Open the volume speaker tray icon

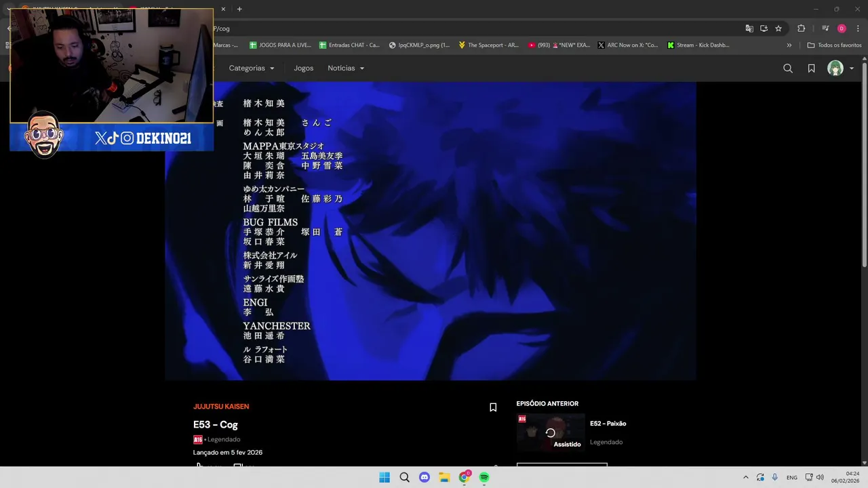click(820, 477)
